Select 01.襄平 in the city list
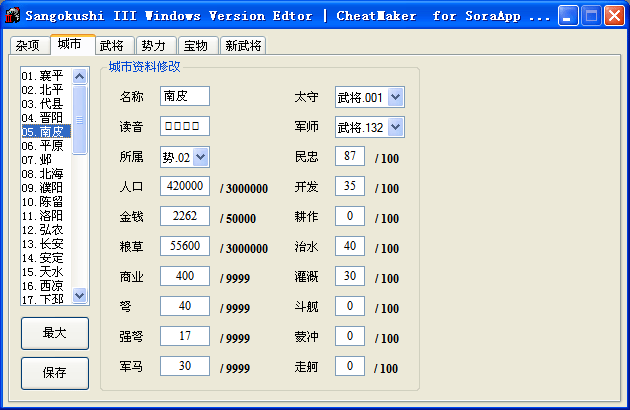The image size is (630, 410). pos(45,76)
